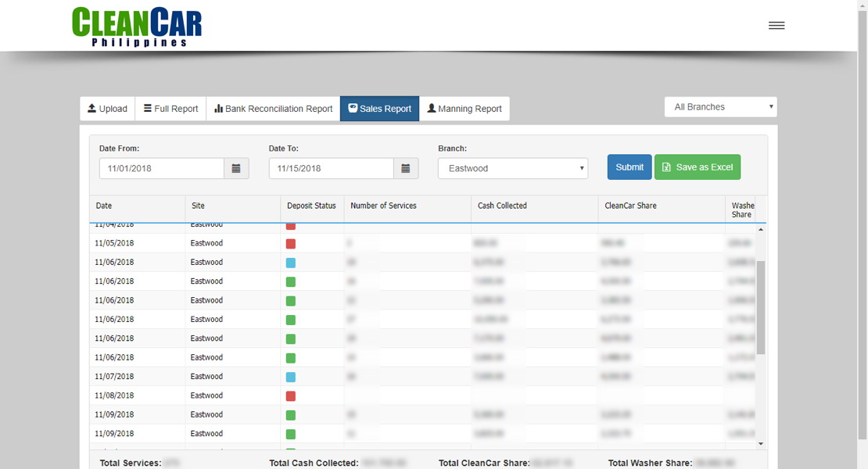Viewport: 868px width, 469px height.
Task: Click the Sales Report tag icon
Action: click(353, 109)
